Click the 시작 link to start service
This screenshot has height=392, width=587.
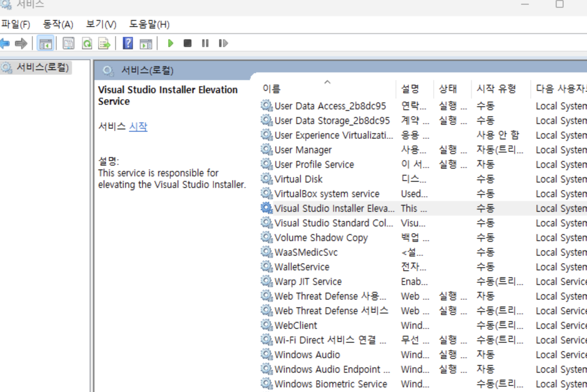(x=138, y=126)
